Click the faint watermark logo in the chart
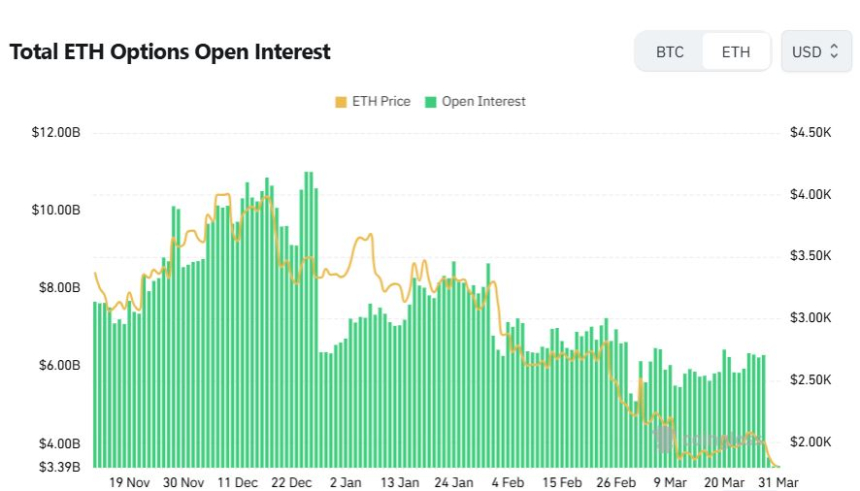The height and width of the screenshot is (491, 860). pos(665,437)
